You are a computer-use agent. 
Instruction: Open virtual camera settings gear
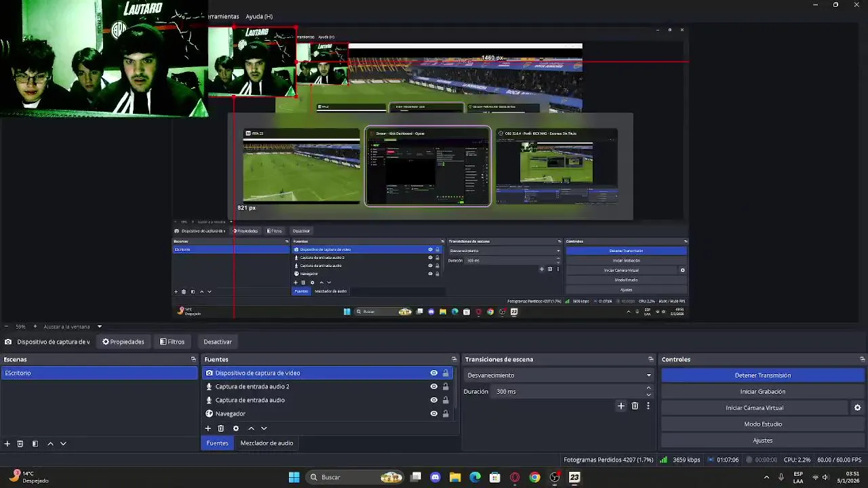point(857,407)
